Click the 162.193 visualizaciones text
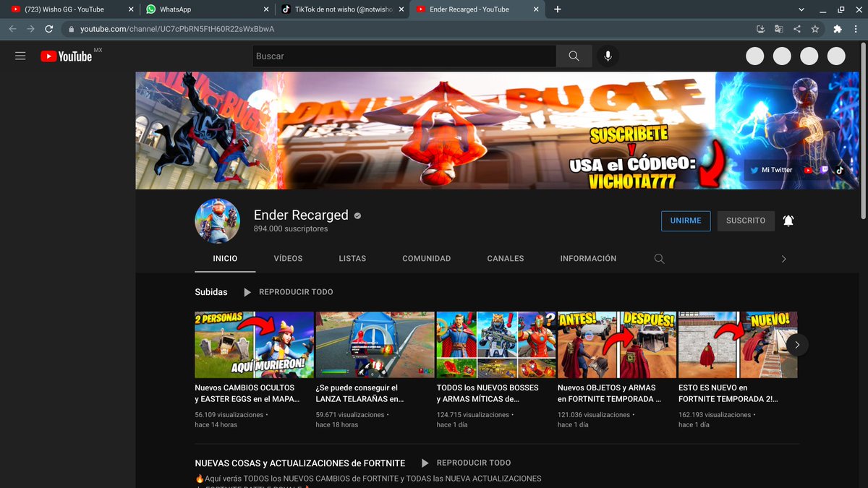 pyautogui.click(x=715, y=415)
